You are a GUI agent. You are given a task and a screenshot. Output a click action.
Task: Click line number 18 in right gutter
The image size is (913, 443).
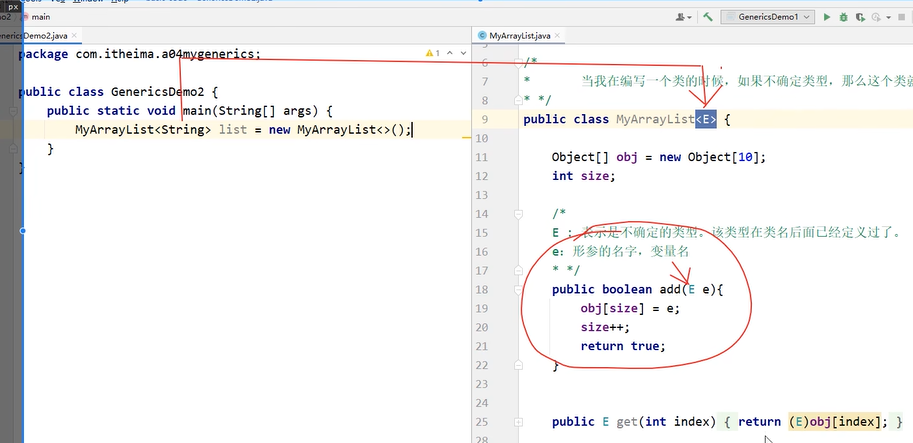(482, 290)
